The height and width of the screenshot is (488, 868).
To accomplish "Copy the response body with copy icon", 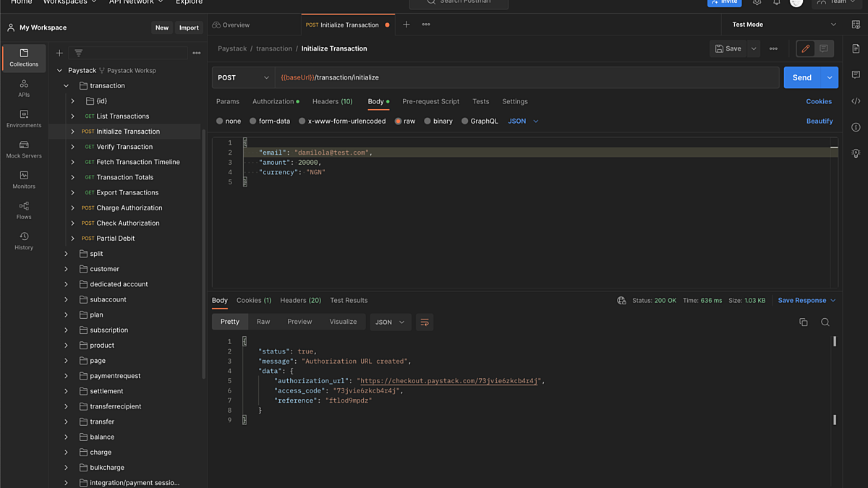I will tap(803, 322).
